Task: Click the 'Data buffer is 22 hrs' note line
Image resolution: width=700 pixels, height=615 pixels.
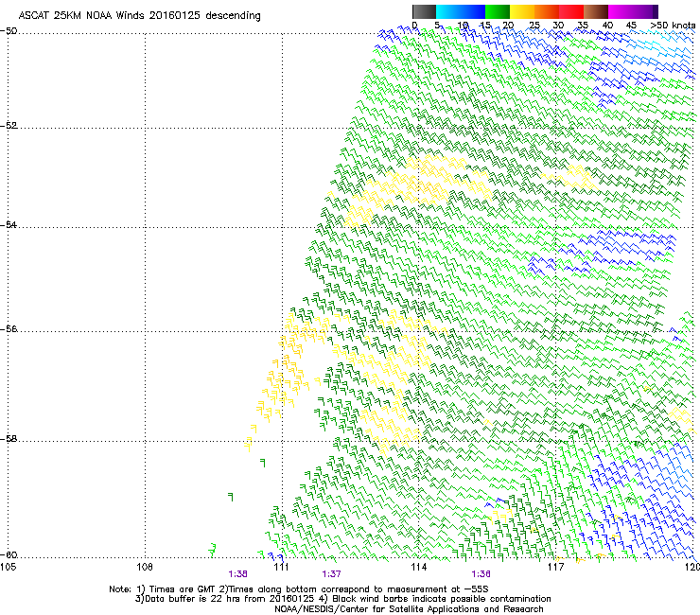Action: [343, 599]
